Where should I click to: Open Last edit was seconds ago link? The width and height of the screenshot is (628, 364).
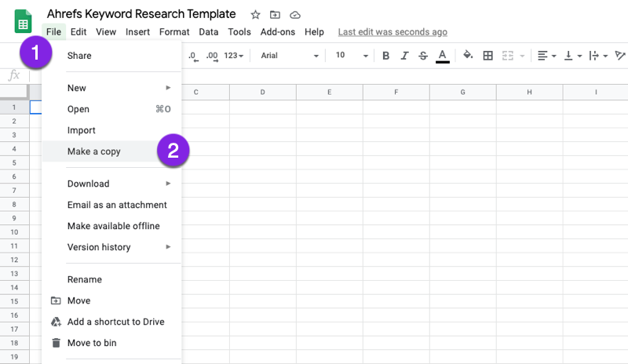point(392,32)
